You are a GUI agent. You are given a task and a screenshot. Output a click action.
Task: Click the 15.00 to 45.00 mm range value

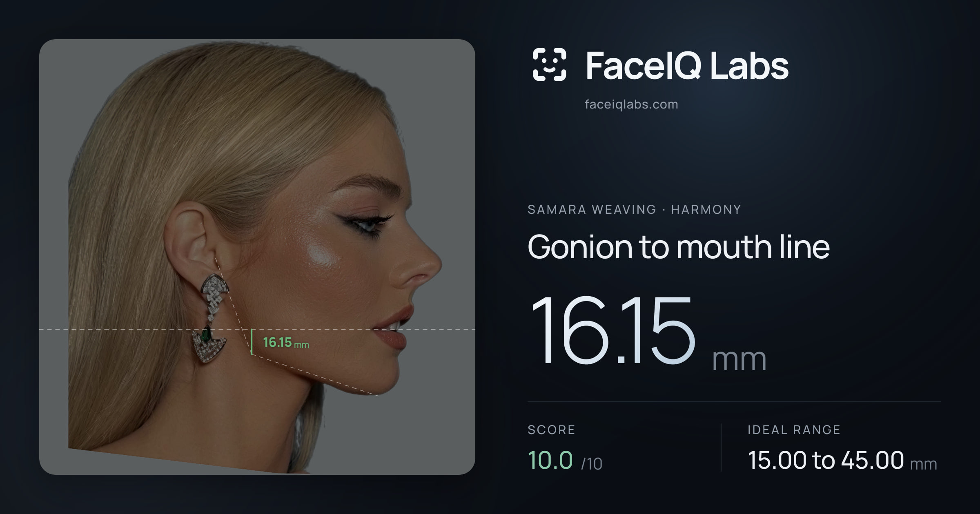pyautogui.click(x=842, y=461)
